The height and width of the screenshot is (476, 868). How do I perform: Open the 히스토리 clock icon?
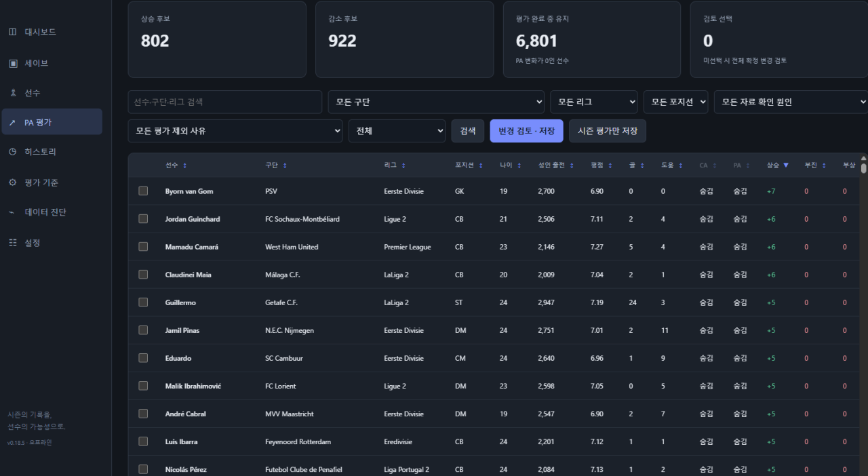pyautogui.click(x=13, y=152)
